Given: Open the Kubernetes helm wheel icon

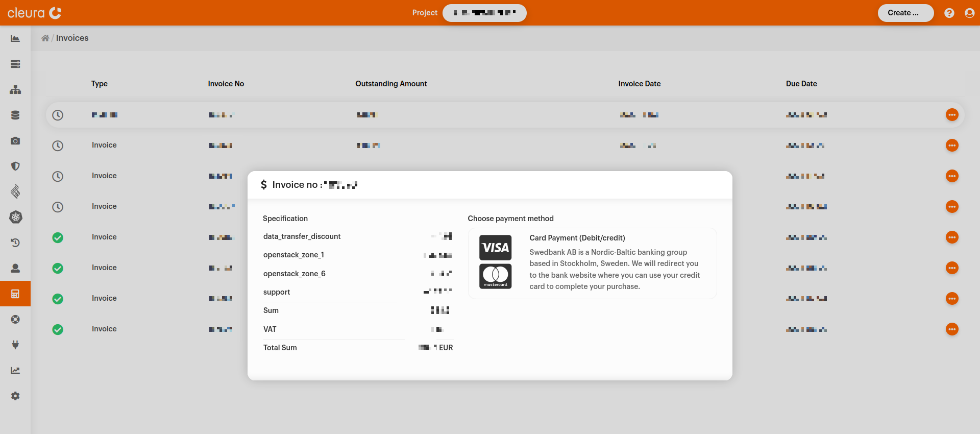Looking at the screenshot, I should [x=15, y=218].
